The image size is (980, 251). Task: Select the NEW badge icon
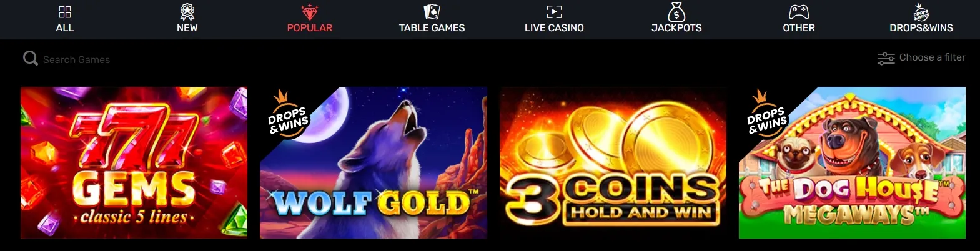click(x=187, y=12)
